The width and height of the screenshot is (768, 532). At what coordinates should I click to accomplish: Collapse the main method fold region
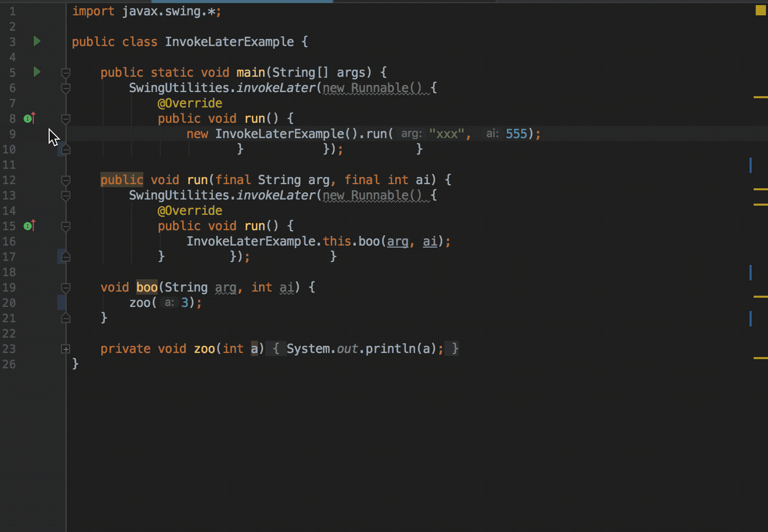point(65,72)
